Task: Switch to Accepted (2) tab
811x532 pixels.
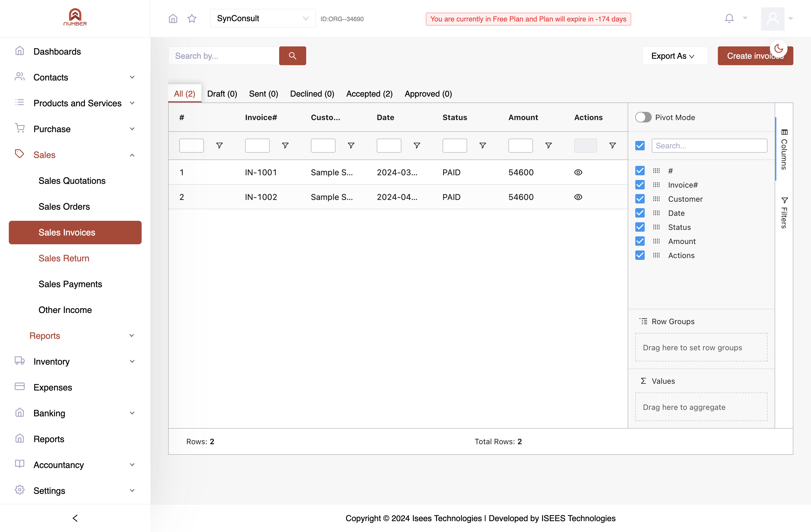Action: [x=369, y=94]
